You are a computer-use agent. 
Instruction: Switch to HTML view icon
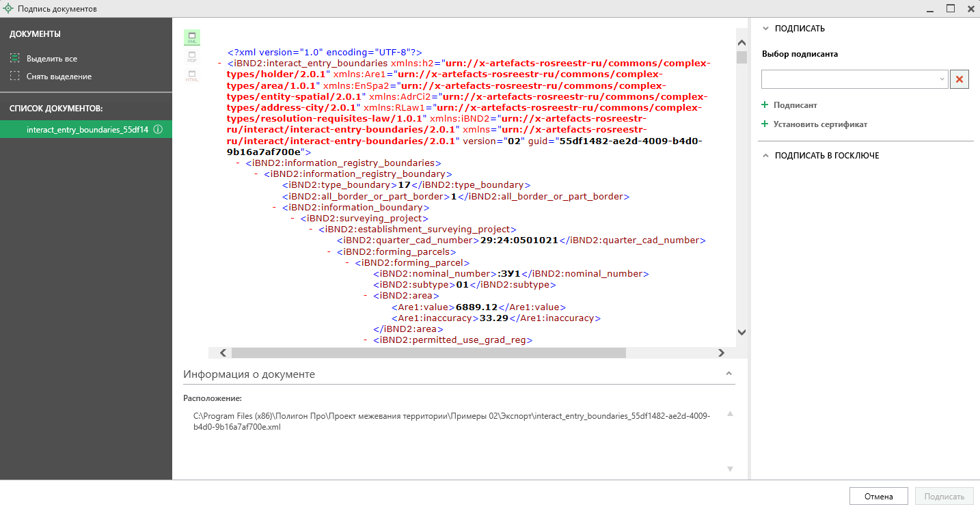click(192, 76)
